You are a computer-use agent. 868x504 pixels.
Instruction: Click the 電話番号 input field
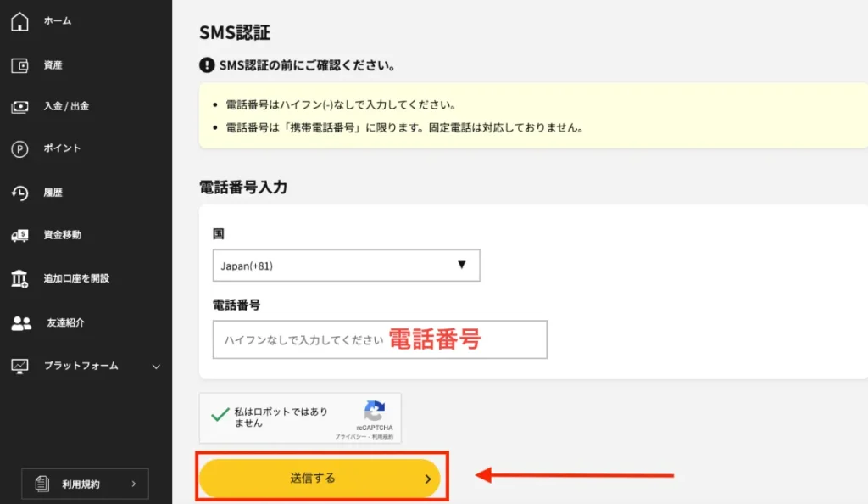tap(379, 339)
